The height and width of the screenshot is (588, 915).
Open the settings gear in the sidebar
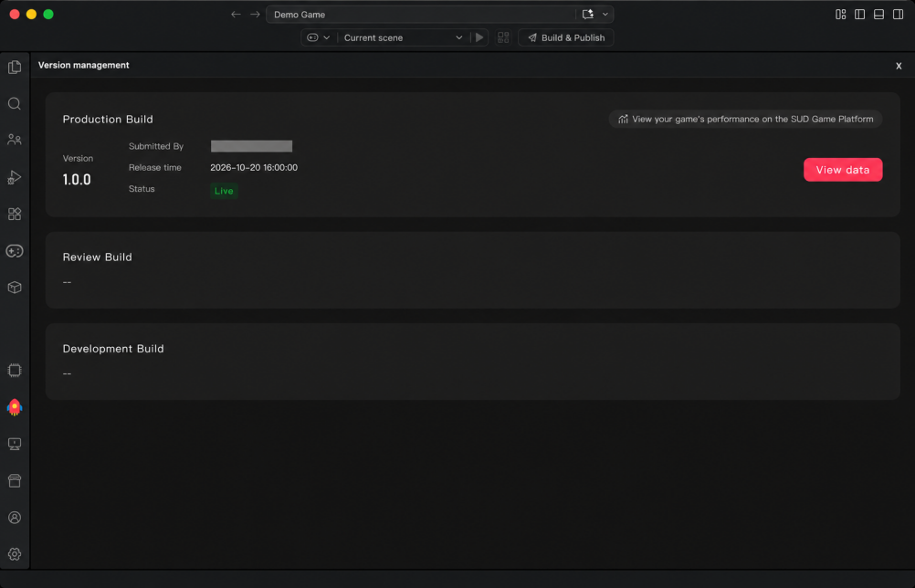(15, 554)
